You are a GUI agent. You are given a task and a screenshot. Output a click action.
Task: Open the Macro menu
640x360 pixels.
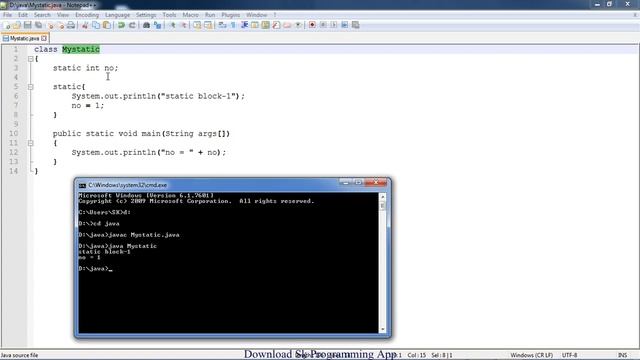190,15
